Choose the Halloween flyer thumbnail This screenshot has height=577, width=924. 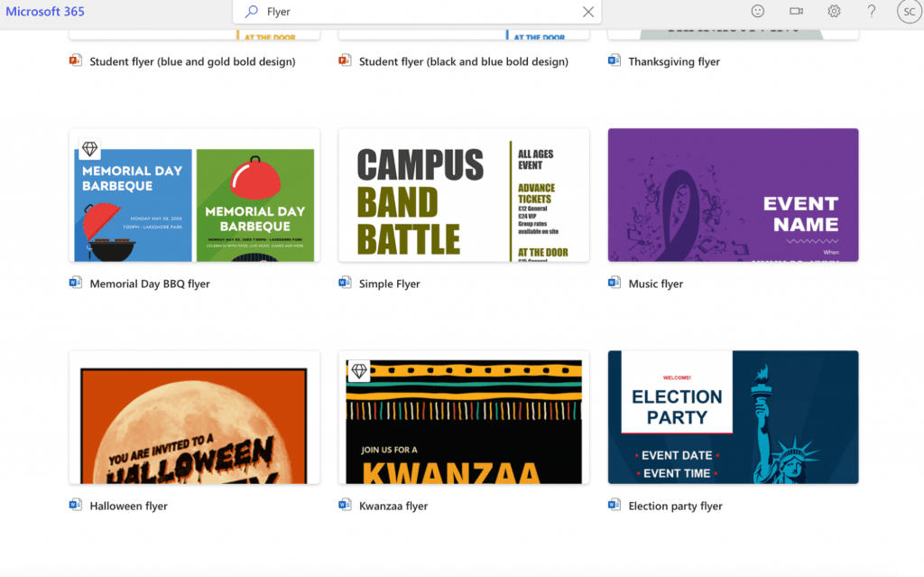(195, 418)
